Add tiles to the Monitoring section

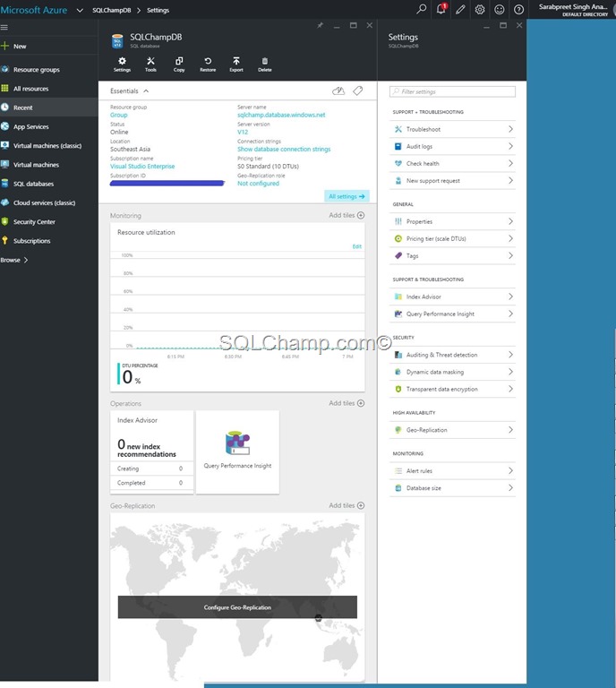(346, 215)
